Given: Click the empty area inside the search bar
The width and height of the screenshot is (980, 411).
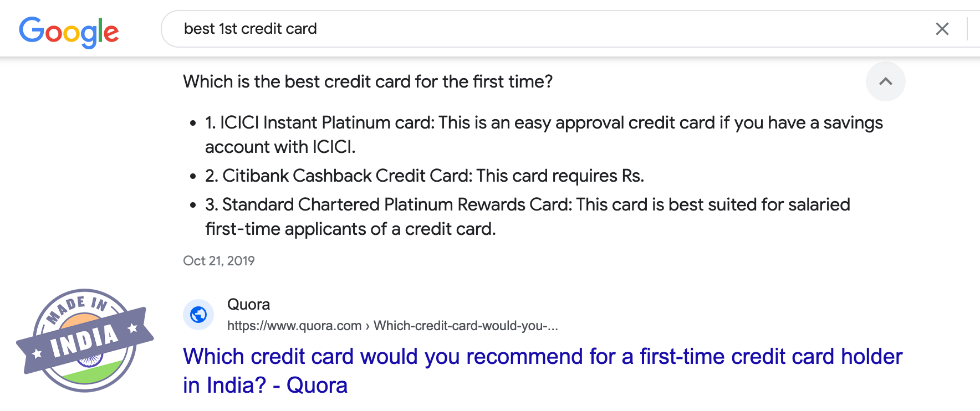Looking at the screenshot, I should [610, 29].
